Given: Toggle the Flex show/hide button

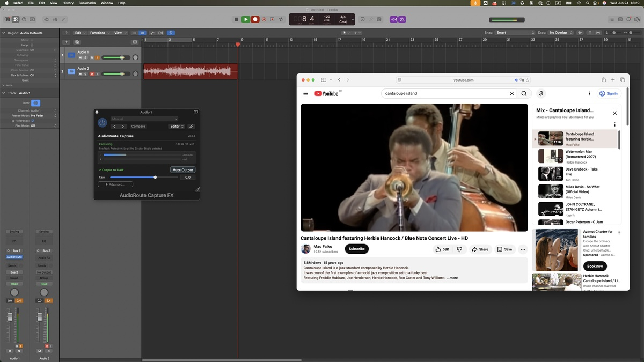Looking at the screenshot, I should point(161,33).
